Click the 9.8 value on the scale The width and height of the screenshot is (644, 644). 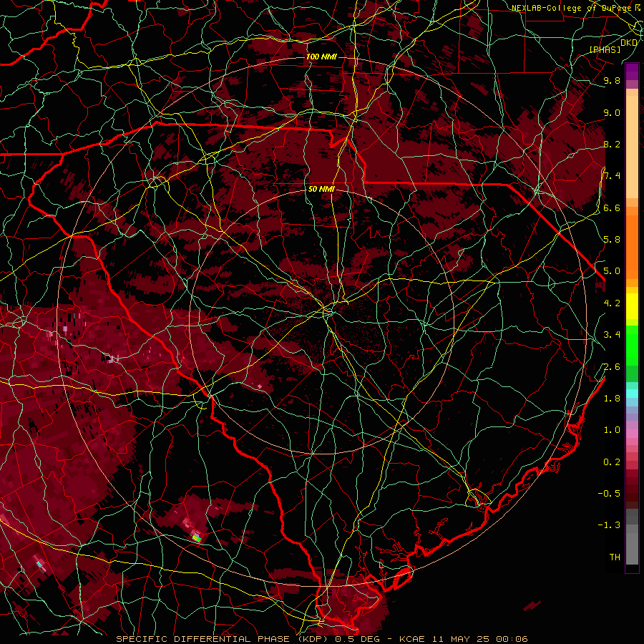(x=612, y=80)
